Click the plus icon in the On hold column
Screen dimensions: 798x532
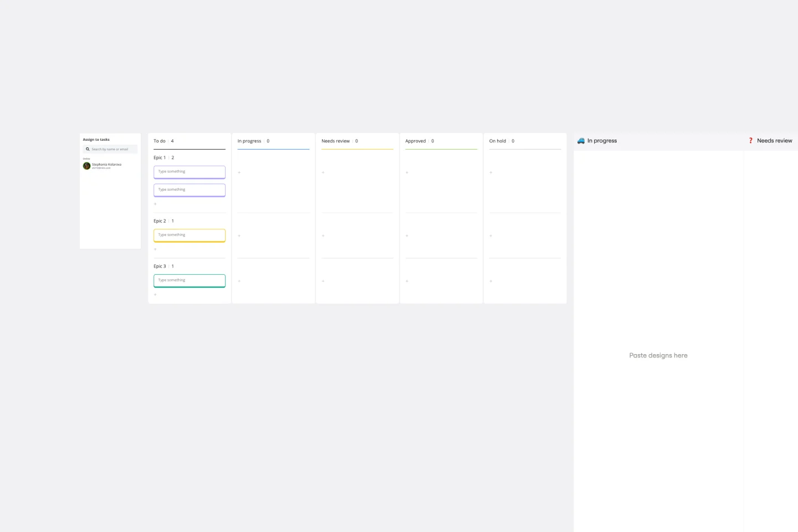tap(490, 172)
